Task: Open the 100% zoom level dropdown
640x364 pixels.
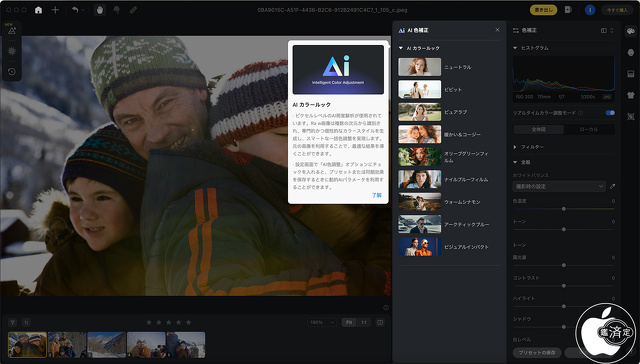Action: click(x=322, y=322)
